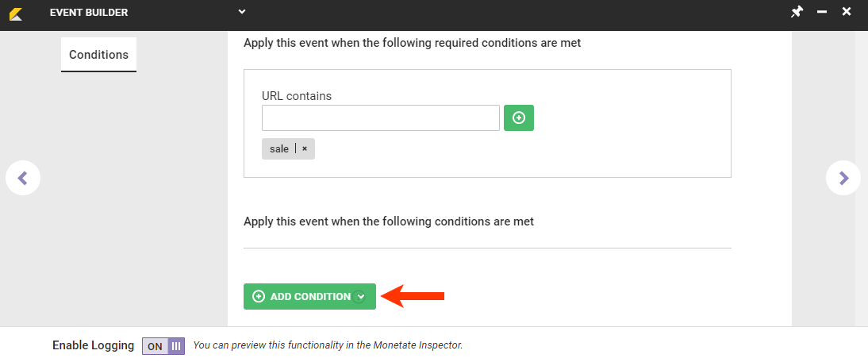
Task: Click the green plus icon beside URL field
Action: coord(519,117)
